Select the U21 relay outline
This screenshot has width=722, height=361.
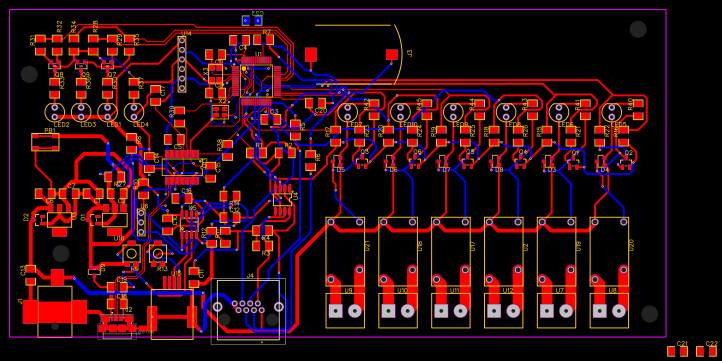pos(345,251)
